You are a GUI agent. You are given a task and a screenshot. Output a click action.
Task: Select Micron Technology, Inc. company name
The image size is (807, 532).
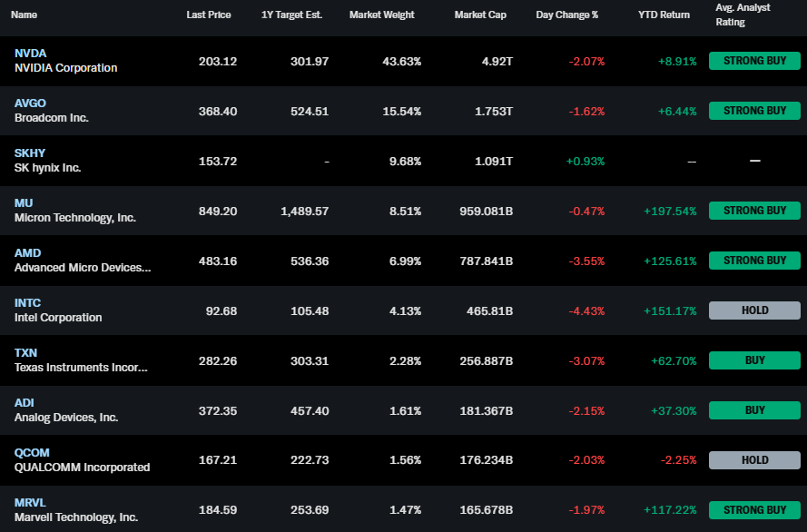[75, 218]
